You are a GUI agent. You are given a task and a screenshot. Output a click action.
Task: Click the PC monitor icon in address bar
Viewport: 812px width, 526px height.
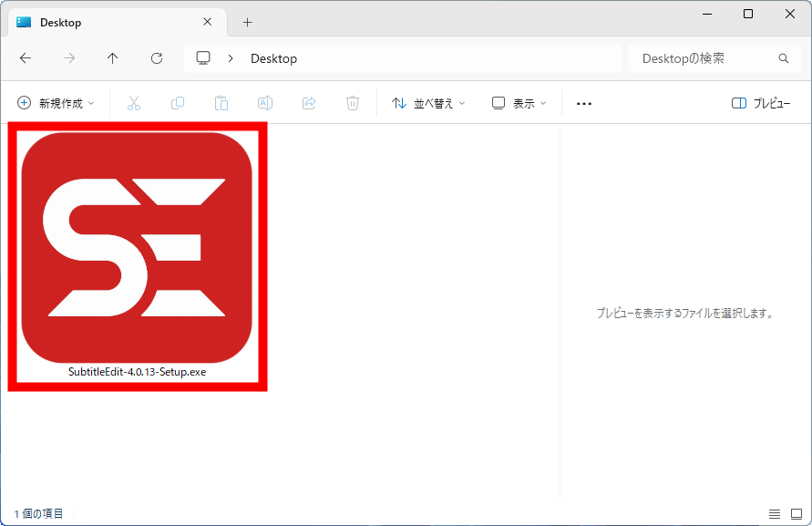click(x=203, y=58)
